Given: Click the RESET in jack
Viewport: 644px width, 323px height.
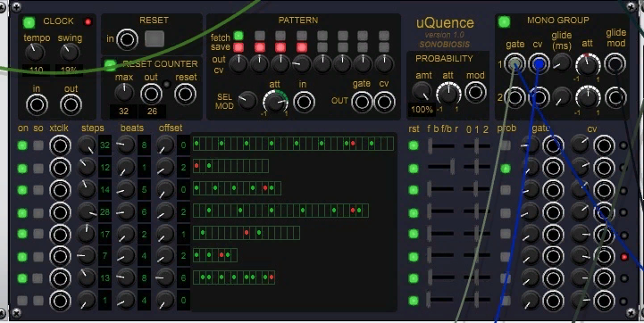Looking at the screenshot, I should pyautogui.click(x=127, y=39).
